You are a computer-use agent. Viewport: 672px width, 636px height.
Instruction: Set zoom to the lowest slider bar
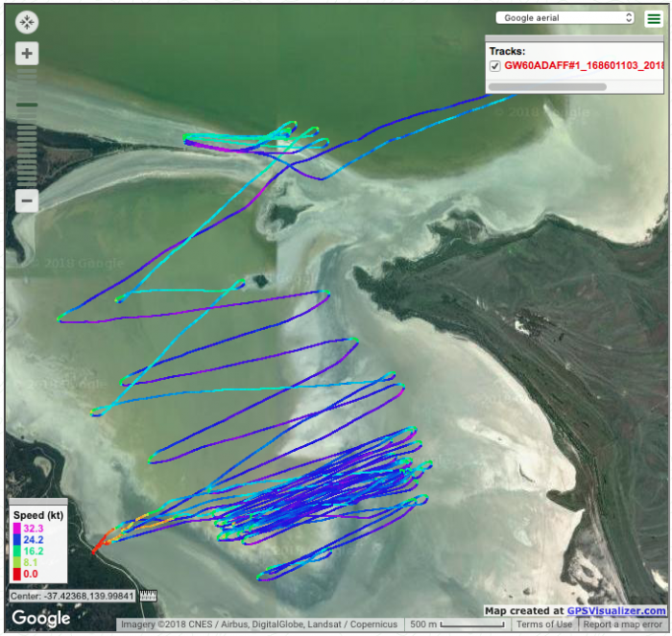coord(27,182)
